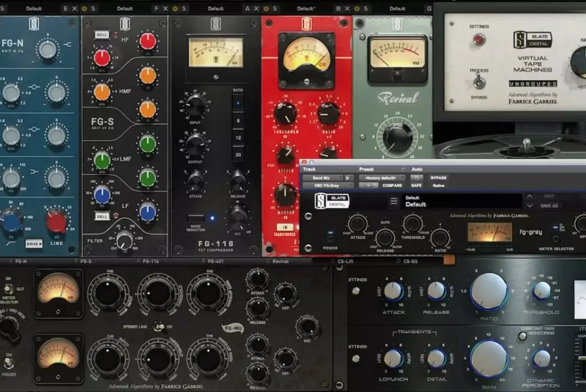Click red HF gain knob on FG-S
The width and height of the screenshot is (586, 392).
pos(148,41)
